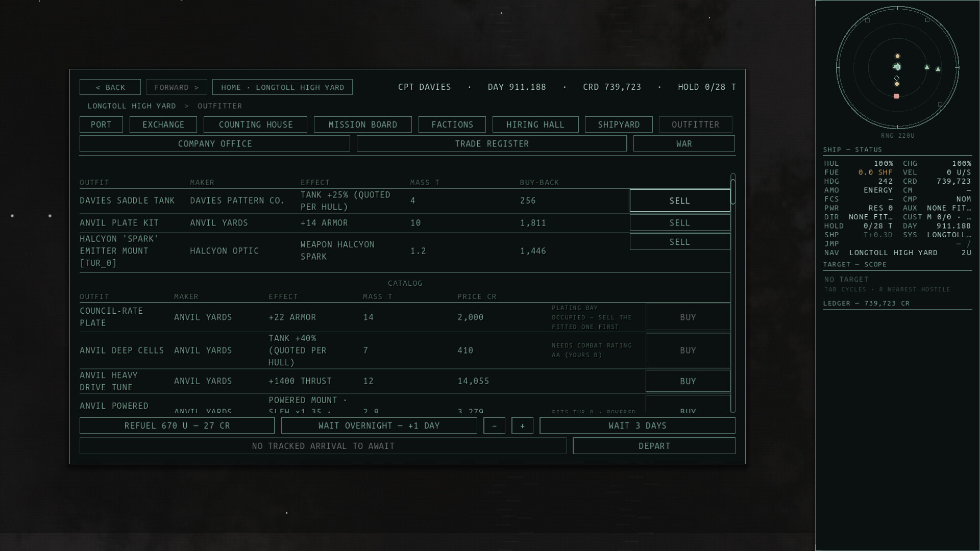Image resolution: width=980 pixels, height=551 pixels.
Task: Click NO TRACKED ARRIVAL TO AWAIT bar
Action: [x=323, y=446]
